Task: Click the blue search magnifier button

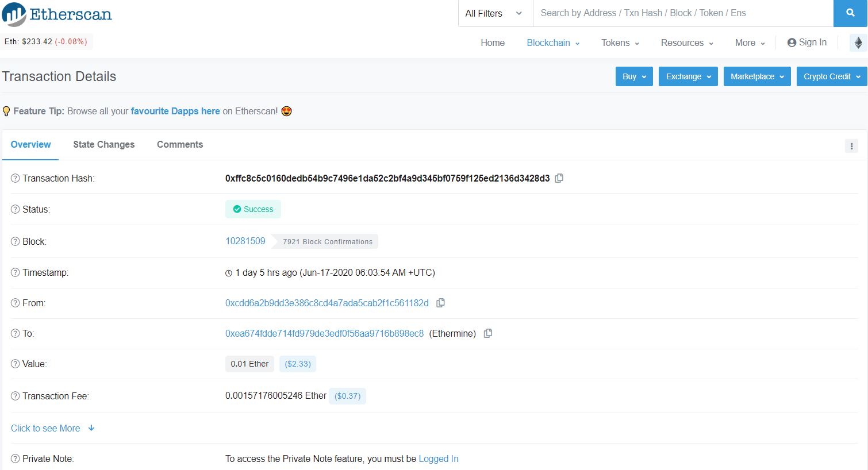Action: (x=850, y=13)
